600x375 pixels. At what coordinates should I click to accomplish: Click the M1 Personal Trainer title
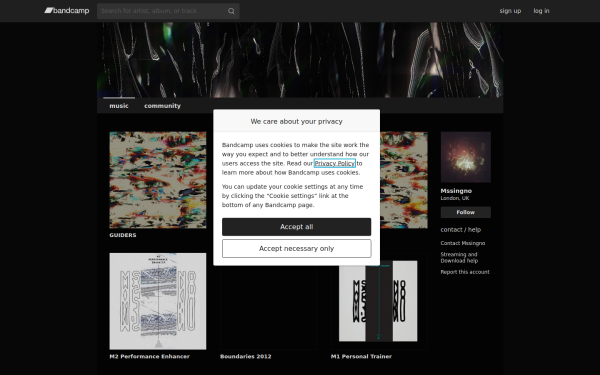361,356
